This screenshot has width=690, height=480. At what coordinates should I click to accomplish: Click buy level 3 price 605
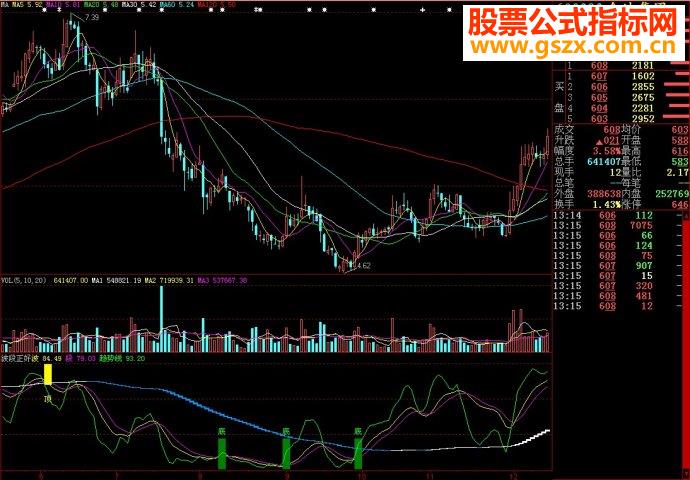(x=599, y=97)
